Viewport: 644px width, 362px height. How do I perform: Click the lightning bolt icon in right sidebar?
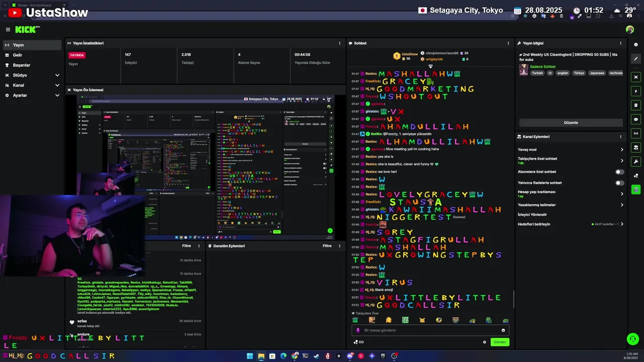pos(636,91)
